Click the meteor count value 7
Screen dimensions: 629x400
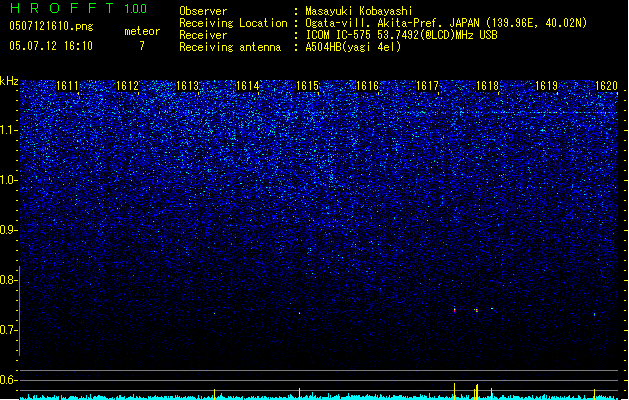coord(142,46)
